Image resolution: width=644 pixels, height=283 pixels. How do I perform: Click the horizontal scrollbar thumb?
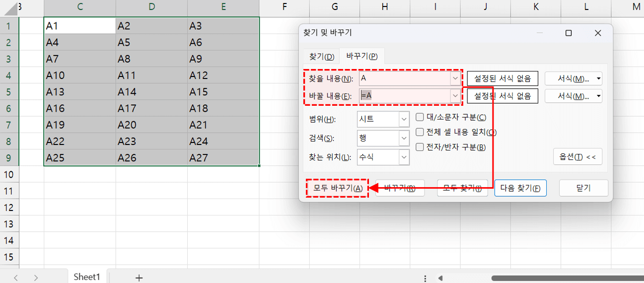click(x=568, y=278)
